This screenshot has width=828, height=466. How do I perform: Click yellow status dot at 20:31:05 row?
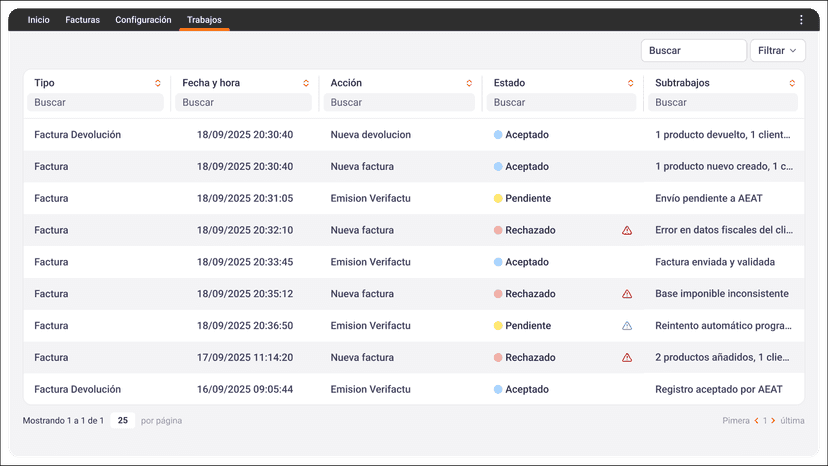click(498, 198)
